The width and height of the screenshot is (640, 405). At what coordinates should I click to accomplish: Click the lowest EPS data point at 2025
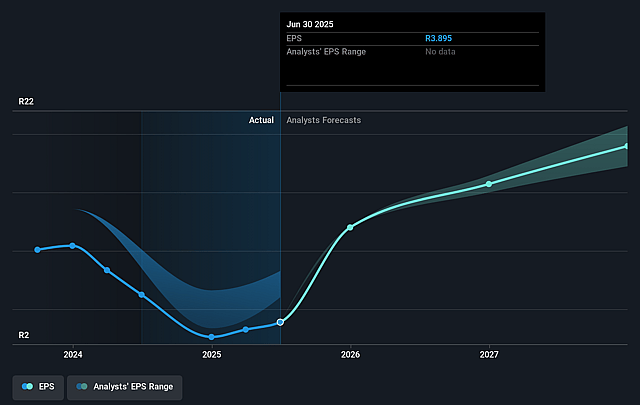212,337
